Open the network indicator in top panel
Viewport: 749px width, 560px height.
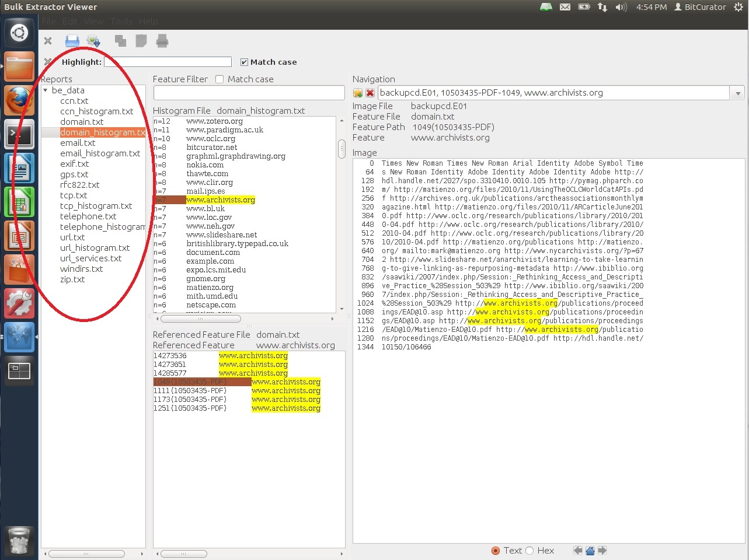pos(602,7)
